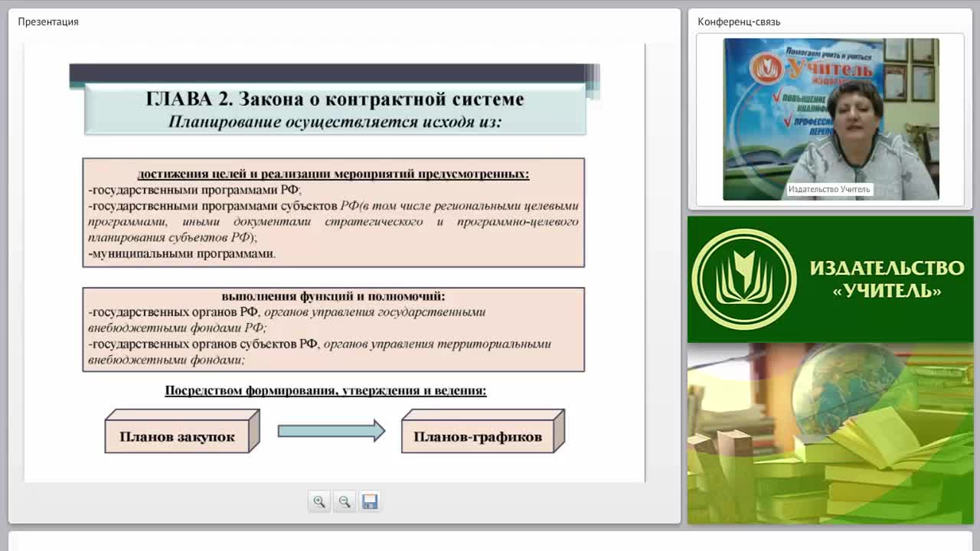Image resolution: width=980 pixels, height=551 pixels.
Task: Zoom out of the presentation slide
Action: click(x=345, y=501)
